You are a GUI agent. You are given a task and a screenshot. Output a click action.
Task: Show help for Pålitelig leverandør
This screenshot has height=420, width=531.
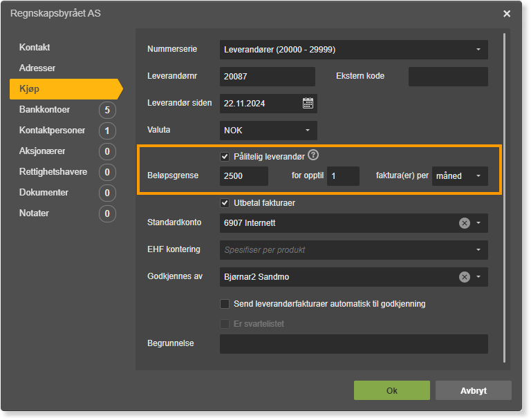tap(313, 155)
